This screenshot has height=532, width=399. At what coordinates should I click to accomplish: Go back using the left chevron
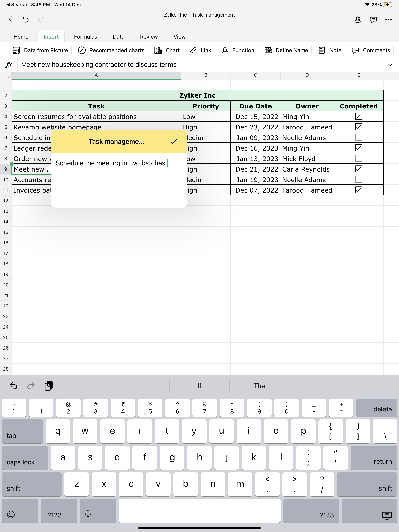[x=11, y=19]
